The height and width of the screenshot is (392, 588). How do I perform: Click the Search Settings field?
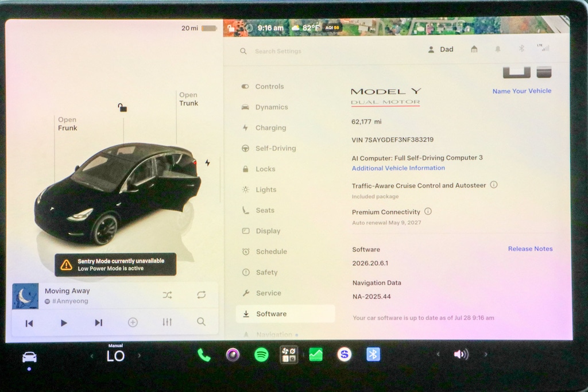[x=278, y=51]
